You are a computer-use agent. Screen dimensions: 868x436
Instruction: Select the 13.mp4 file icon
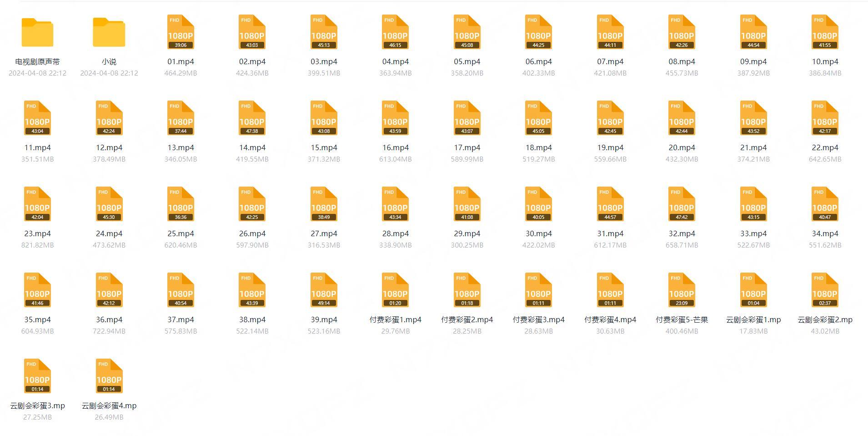pyautogui.click(x=180, y=118)
